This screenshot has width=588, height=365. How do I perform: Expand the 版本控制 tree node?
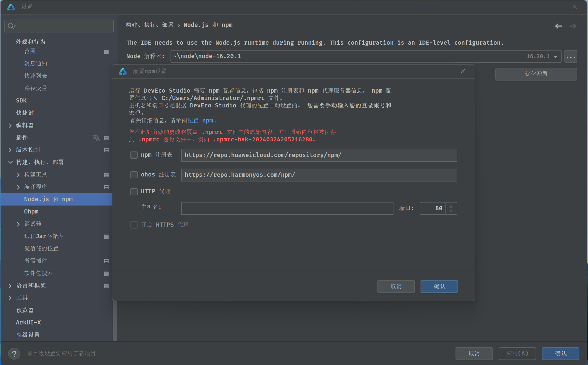coord(10,150)
